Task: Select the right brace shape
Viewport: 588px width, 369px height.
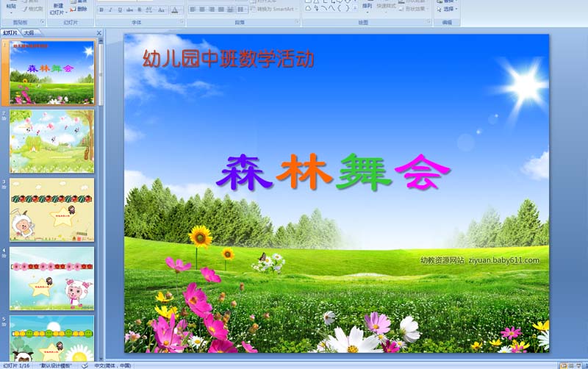Action: (x=348, y=8)
